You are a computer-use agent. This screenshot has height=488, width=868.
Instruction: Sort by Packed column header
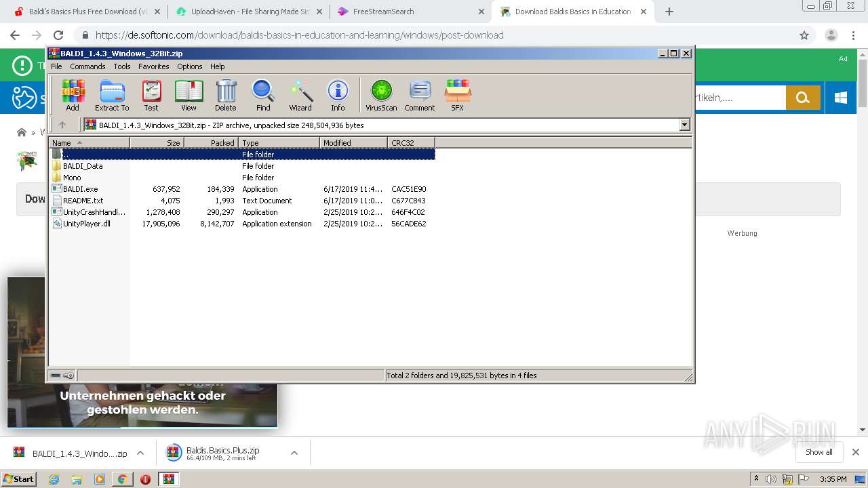(211, 142)
